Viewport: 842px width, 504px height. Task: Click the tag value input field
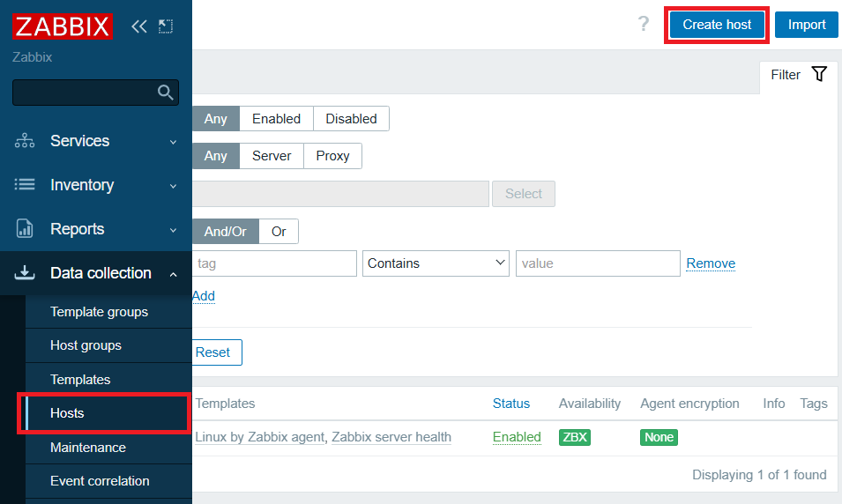(598, 263)
